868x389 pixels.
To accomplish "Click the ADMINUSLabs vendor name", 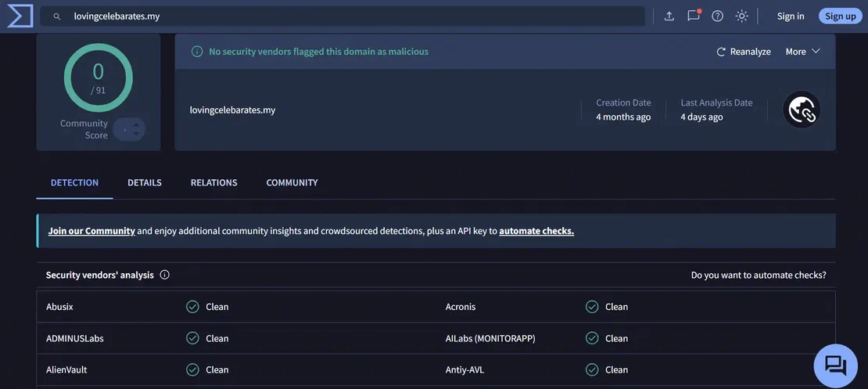I will click(x=75, y=338).
